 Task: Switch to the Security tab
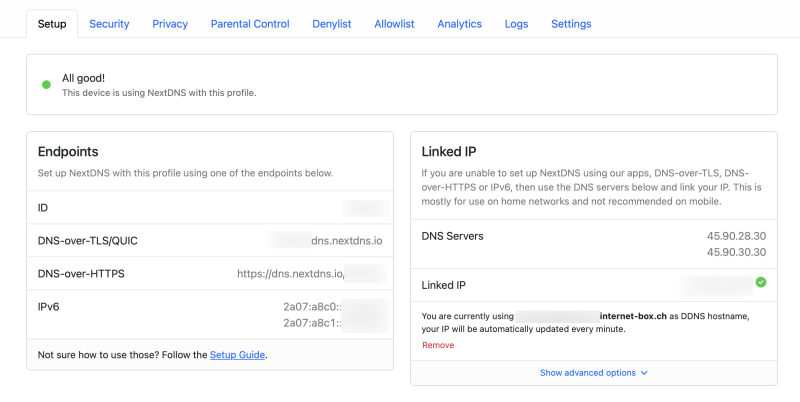[x=109, y=24]
